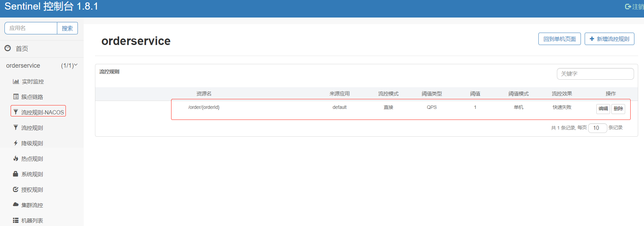Click the flame icon for 热点规则
This screenshot has height=226, width=644.
[x=16, y=158]
